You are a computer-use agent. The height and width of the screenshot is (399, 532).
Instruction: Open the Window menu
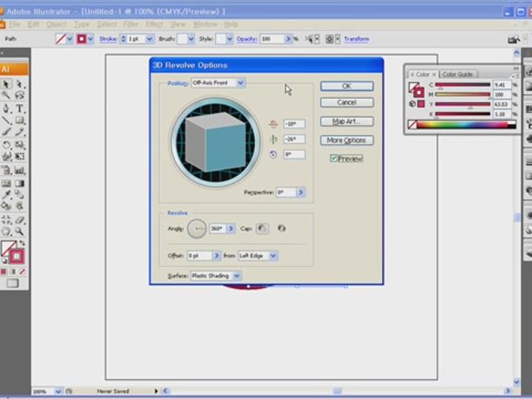205,24
